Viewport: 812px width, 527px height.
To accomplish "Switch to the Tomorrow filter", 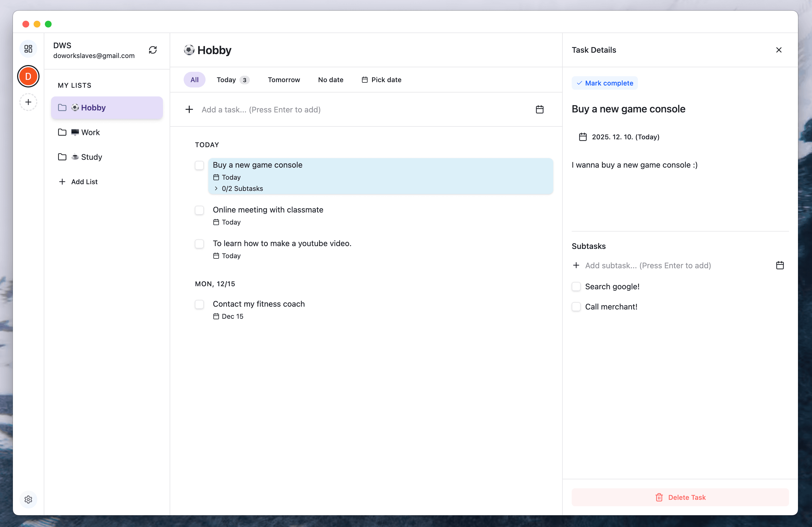I will click(x=284, y=80).
